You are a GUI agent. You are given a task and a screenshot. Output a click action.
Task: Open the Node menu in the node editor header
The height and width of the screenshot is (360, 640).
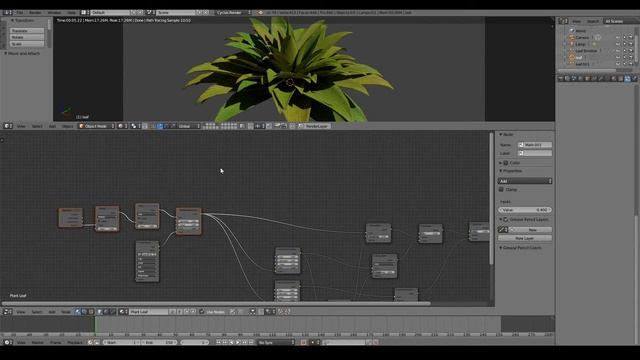[x=66, y=312]
